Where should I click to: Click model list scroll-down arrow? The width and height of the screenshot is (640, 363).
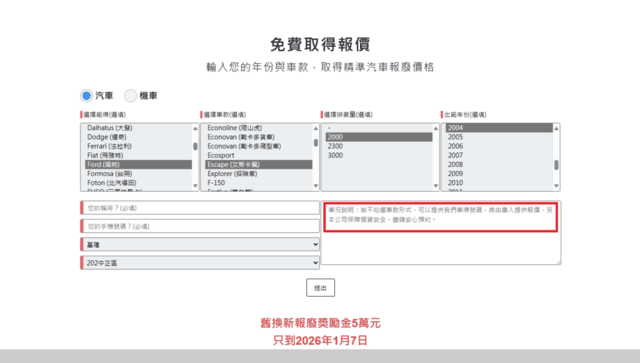click(x=316, y=186)
